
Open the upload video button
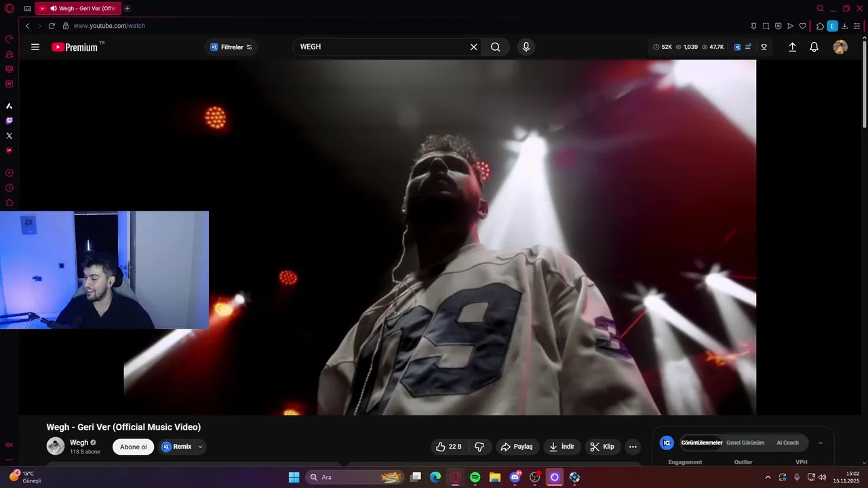click(792, 47)
